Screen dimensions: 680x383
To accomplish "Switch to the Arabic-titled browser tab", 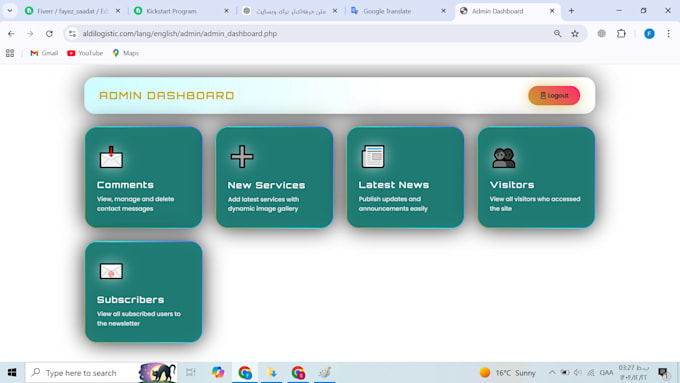I will (x=291, y=11).
